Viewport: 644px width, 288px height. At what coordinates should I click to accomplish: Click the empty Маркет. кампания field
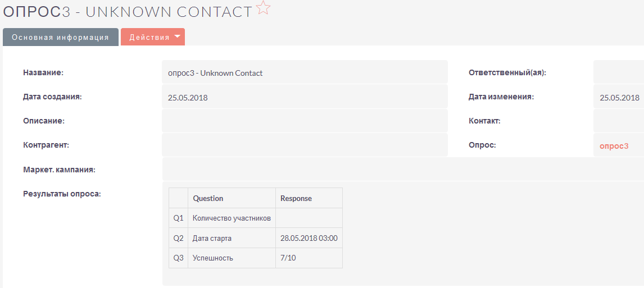393,170
